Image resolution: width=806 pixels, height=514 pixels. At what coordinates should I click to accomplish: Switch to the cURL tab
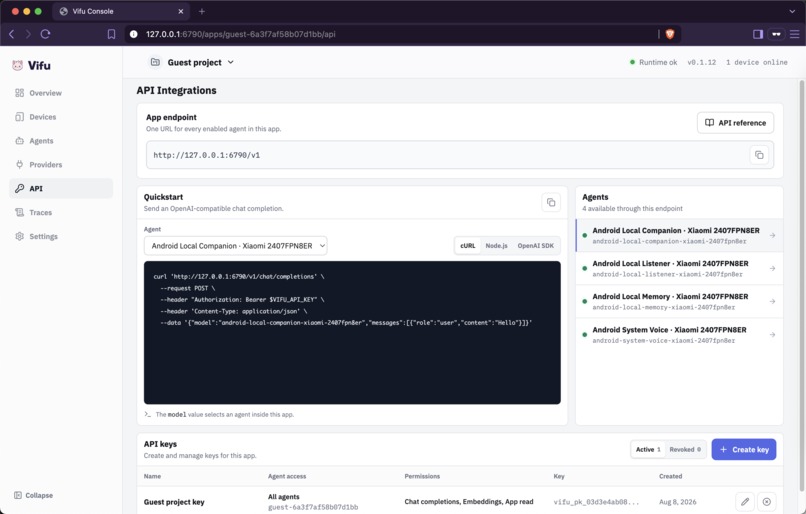pos(467,246)
